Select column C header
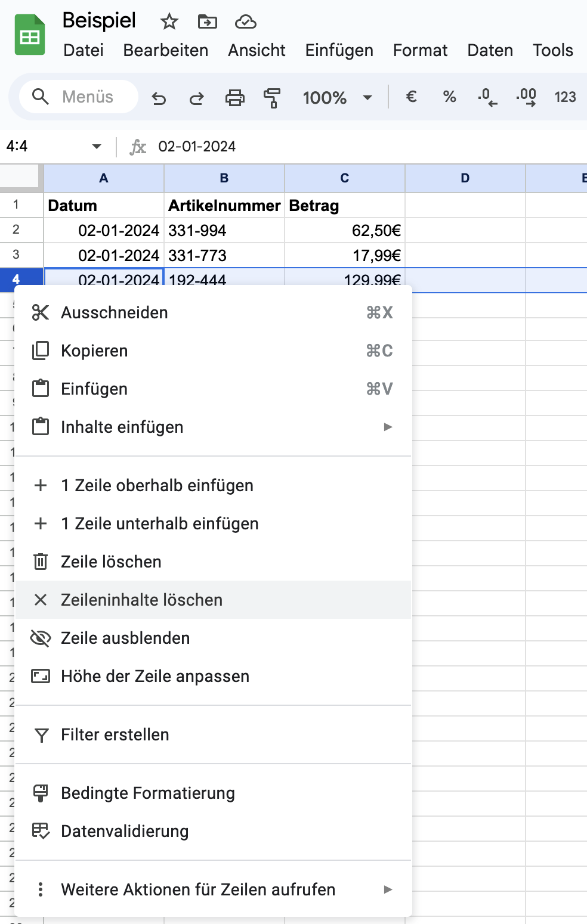Image resolution: width=587 pixels, height=924 pixels. 345,178
